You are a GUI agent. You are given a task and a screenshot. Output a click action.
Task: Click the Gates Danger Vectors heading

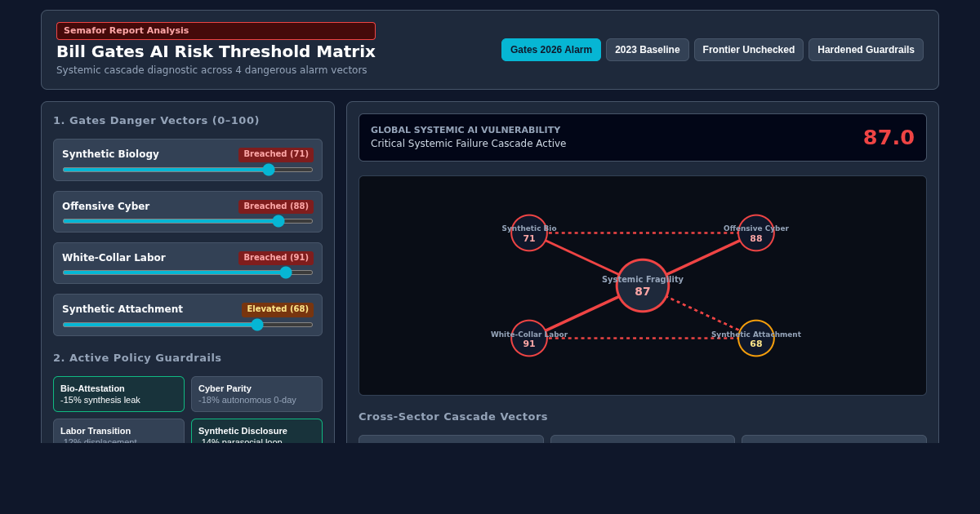tap(156, 121)
